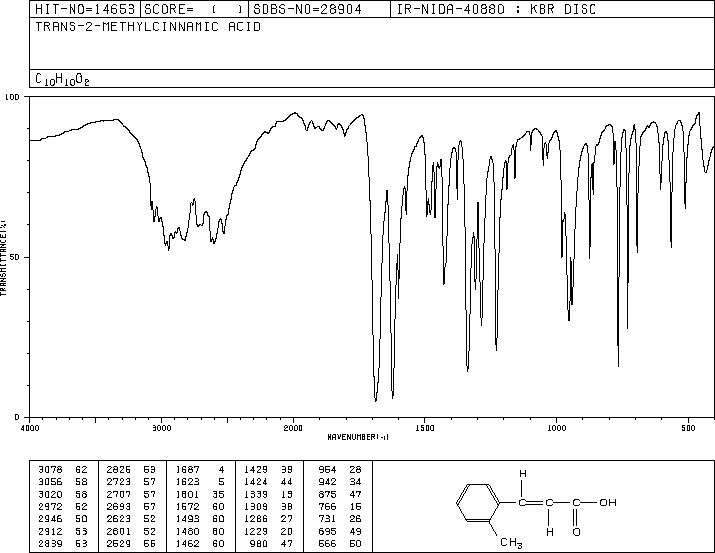The image size is (715, 553).
Task: Click the C10H10O2 molecular formula
Action: tap(62, 80)
